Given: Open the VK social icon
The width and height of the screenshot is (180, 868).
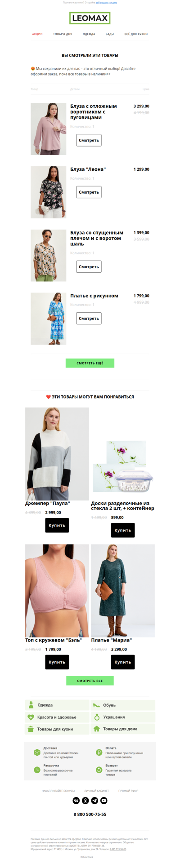Looking at the screenshot, I should coord(76,800).
